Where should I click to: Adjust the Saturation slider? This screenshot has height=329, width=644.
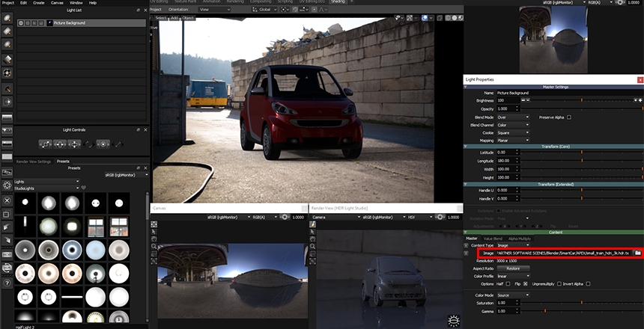582,303
